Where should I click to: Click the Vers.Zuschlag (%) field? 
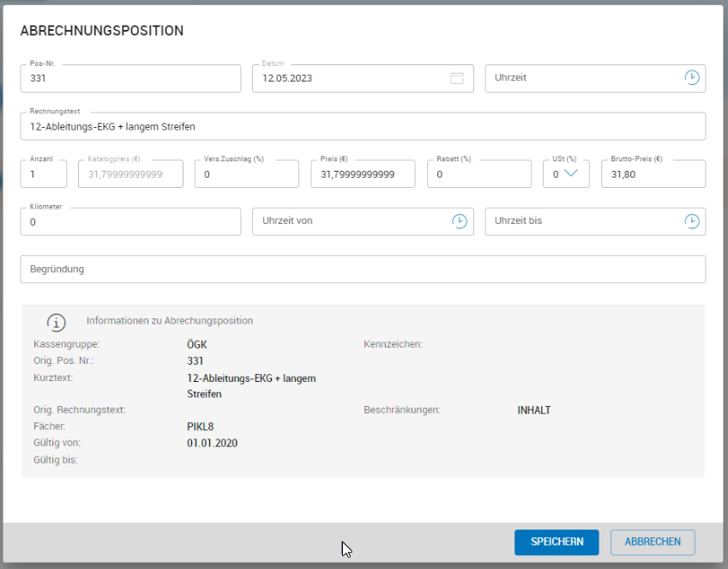pos(247,174)
